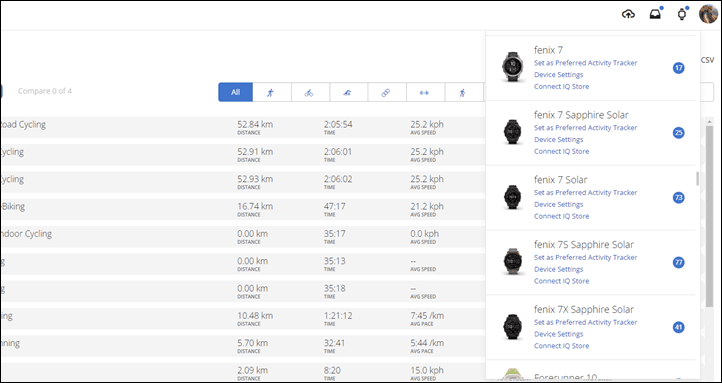The height and width of the screenshot is (383, 722).
Task: Click the fenix 7 Solar watch thumbnail
Action: [x=512, y=197]
